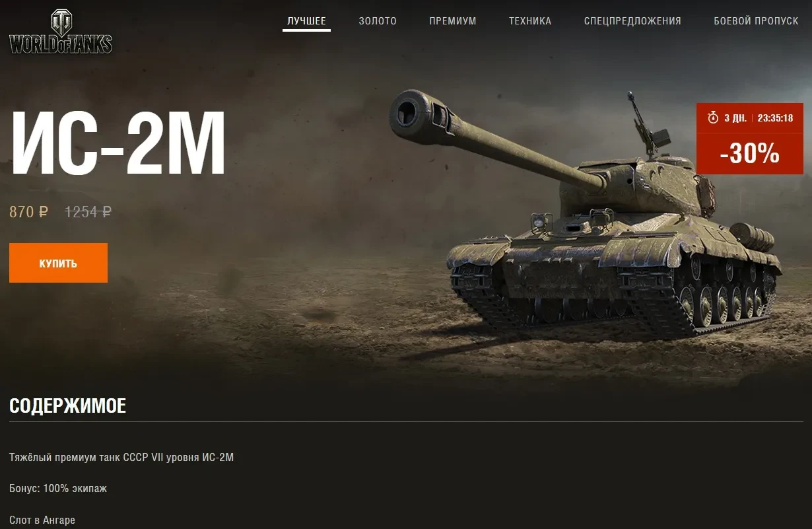Click the -30% discount badge
Screen dimensions: 812x529
pos(750,154)
